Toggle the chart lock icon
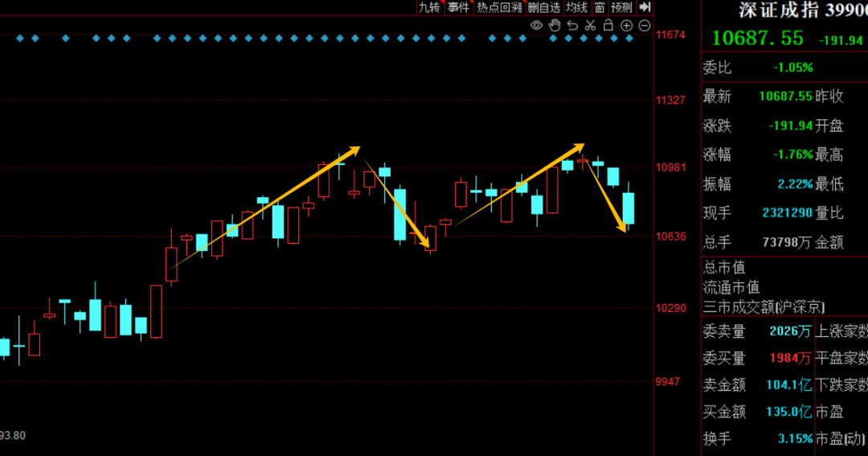This screenshot has height=456, width=868. (608, 26)
